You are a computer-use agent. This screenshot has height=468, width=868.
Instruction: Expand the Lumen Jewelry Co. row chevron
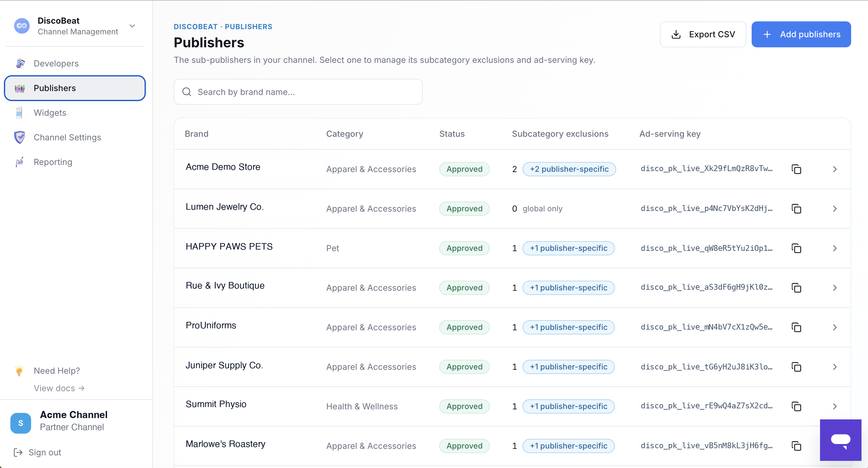[x=835, y=209]
